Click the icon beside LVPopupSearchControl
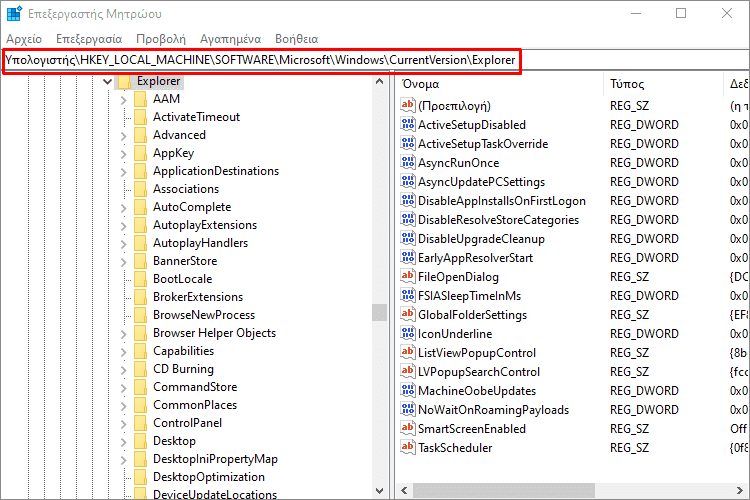 coord(408,372)
